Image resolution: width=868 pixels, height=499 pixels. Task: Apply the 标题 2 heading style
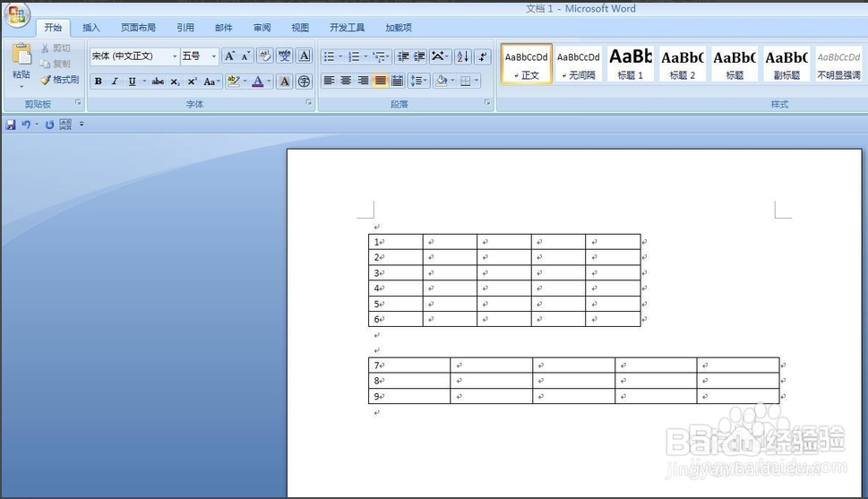point(683,65)
